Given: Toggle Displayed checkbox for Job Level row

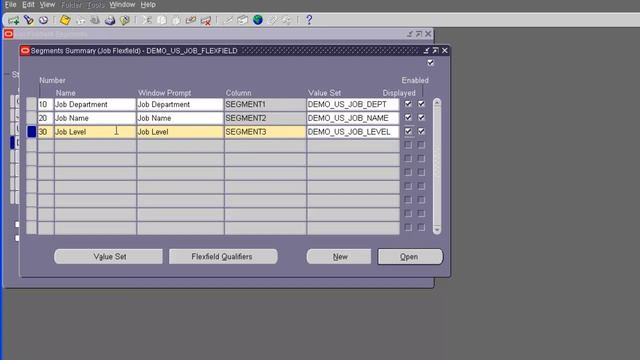Looking at the screenshot, I should click(408, 131).
